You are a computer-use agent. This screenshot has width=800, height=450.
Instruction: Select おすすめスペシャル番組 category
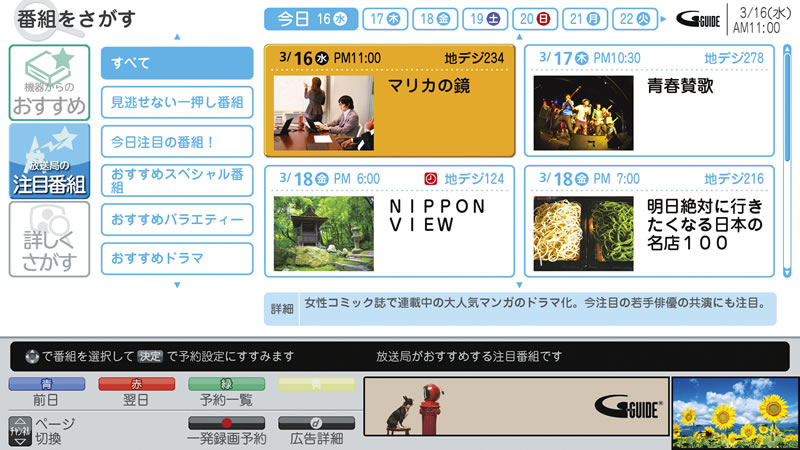[177, 181]
